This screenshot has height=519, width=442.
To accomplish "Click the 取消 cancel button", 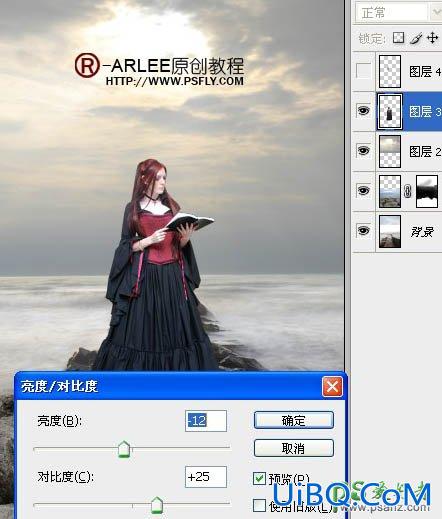I will pyautogui.click(x=294, y=448).
